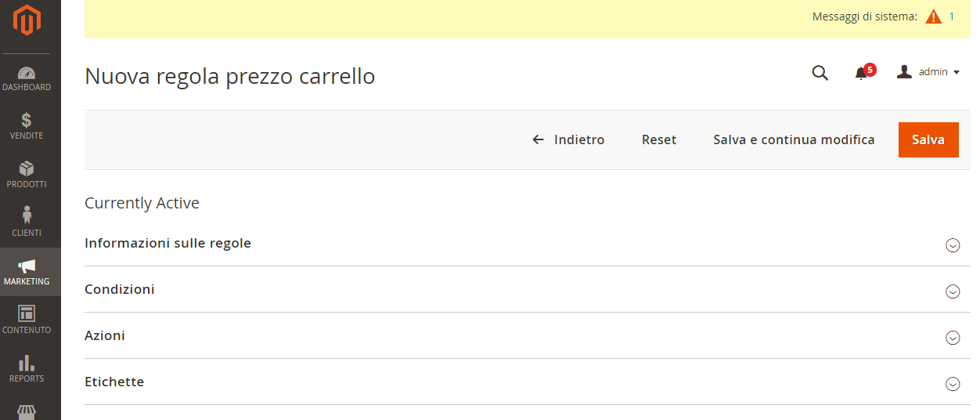Open the Clienti person icon
Image resolution: width=980 pixels, height=420 pixels.
click(x=27, y=215)
